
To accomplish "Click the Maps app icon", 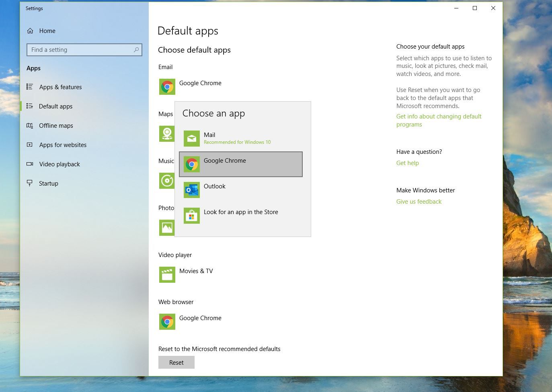I will click(x=166, y=134).
